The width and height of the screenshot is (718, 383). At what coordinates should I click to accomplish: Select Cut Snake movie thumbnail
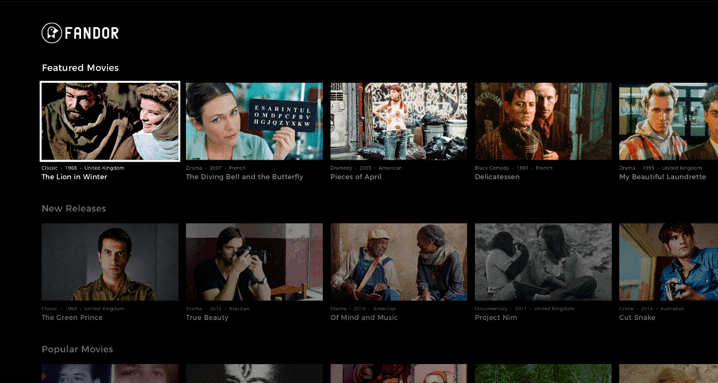669,262
